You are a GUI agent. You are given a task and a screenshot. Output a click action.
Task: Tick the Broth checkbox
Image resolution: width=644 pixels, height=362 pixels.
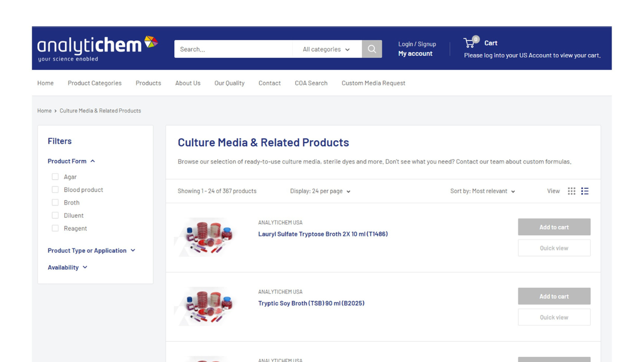[55, 202]
